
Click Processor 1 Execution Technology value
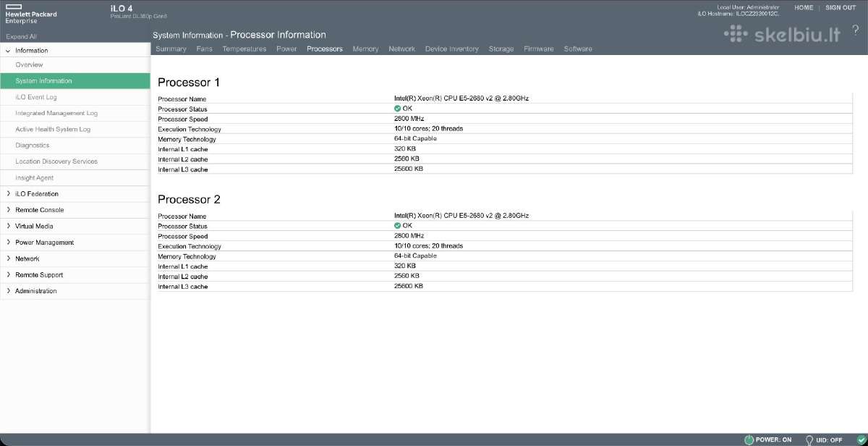[x=429, y=128]
